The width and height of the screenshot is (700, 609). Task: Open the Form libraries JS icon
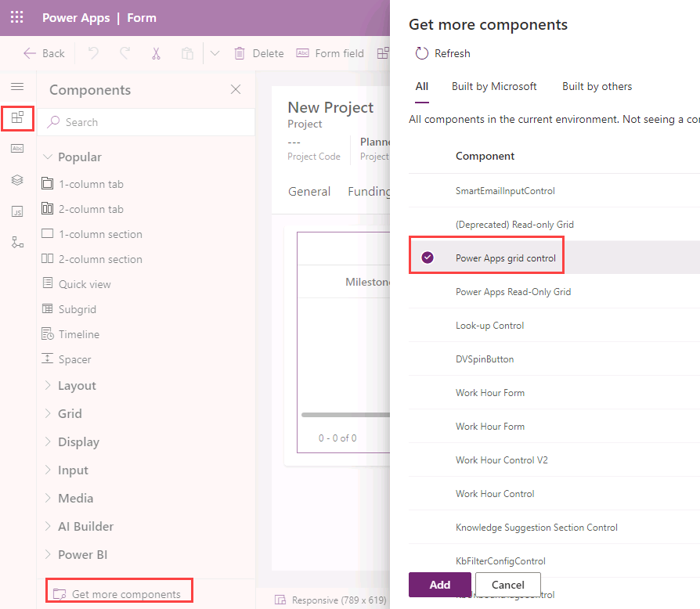click(x=17, y=211)
